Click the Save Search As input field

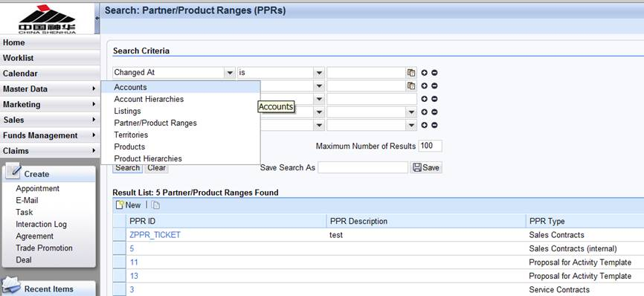tap(363, 167)
